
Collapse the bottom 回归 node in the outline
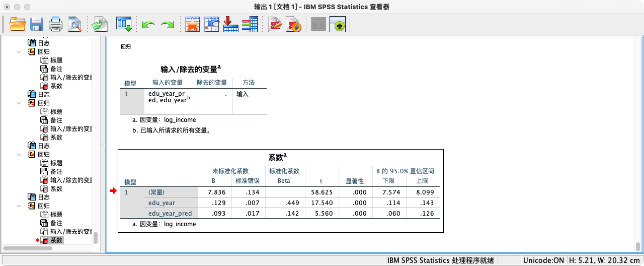point(19,206)
